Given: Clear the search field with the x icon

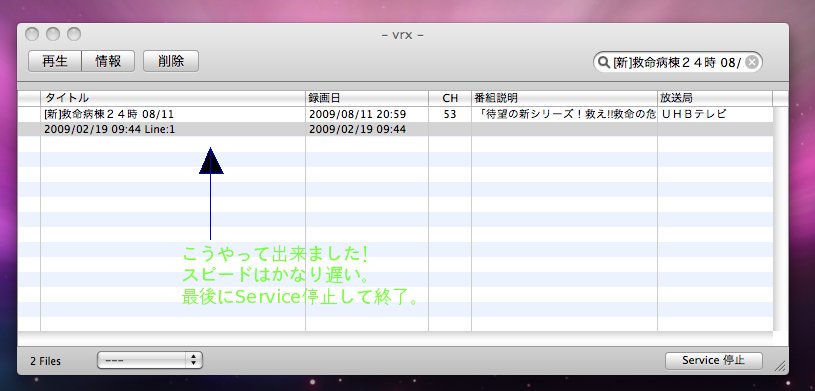Looking at the screenshot, I should [x=752, y=62].
